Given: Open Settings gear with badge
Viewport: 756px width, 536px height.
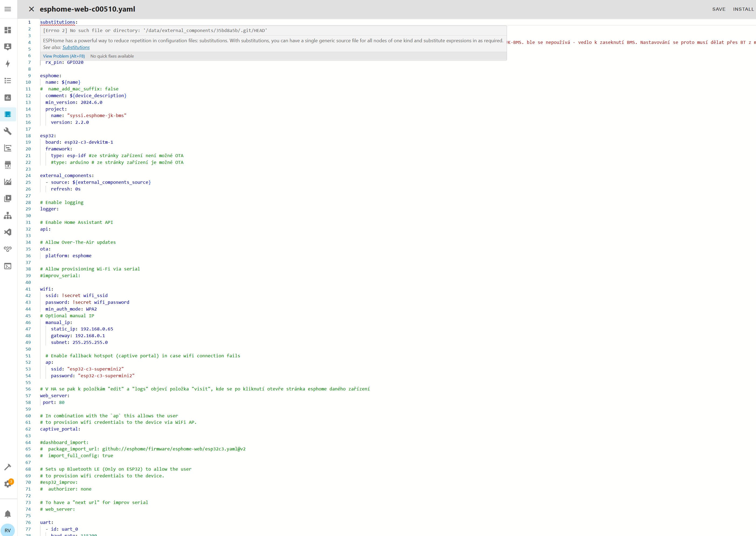Looking at the screenshot, I should (8, 484).
